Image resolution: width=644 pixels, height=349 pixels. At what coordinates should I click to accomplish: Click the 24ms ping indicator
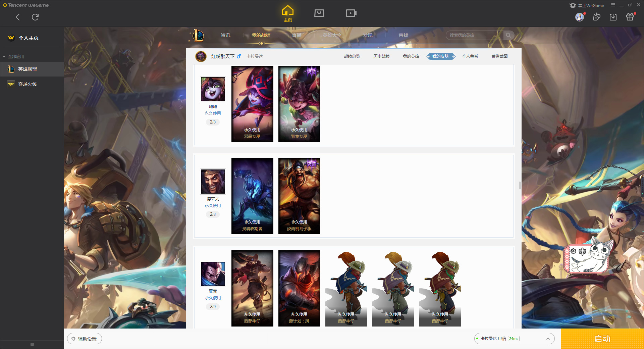tap(514, 339)
